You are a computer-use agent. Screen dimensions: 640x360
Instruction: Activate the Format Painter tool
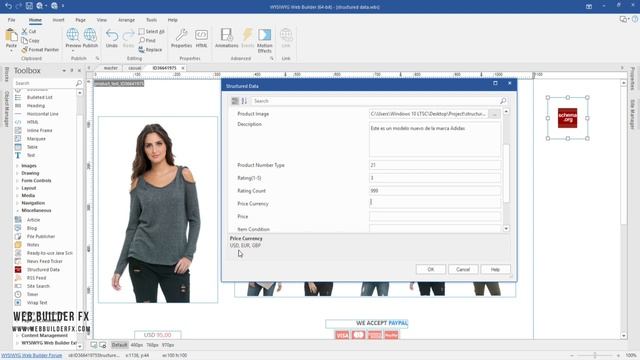pos(40,49)
